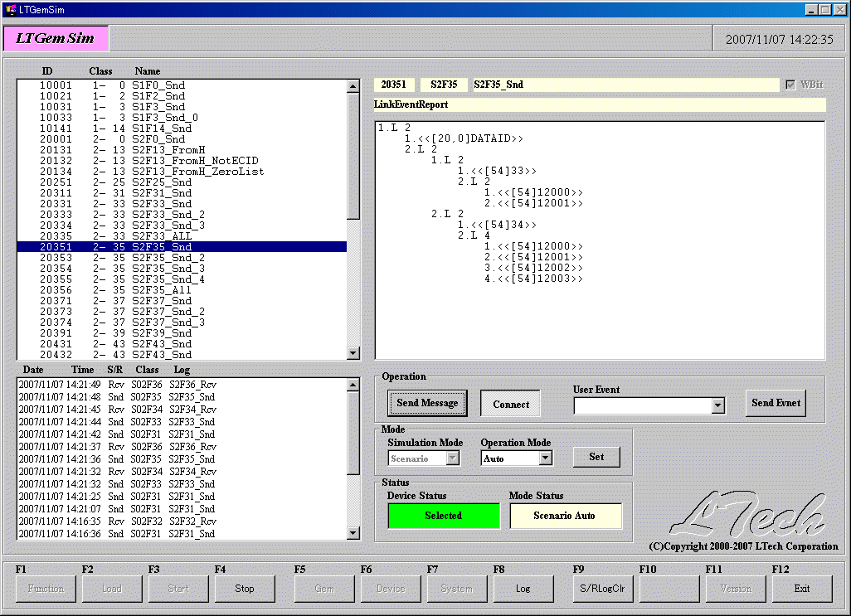Click the LTGemSim title bar app icon

coord(11,10)
